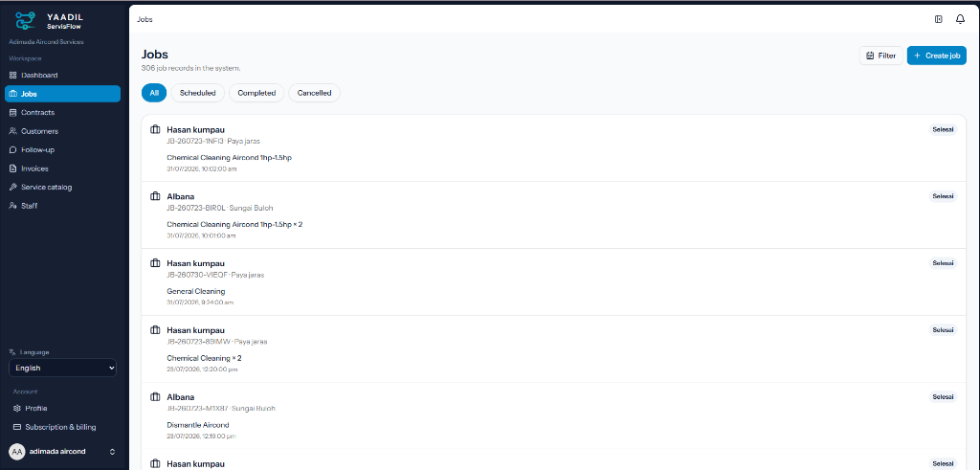The image size is (980, 470).
Task: Switch to the Scheduled tab
Action: (x=197, y=93)
